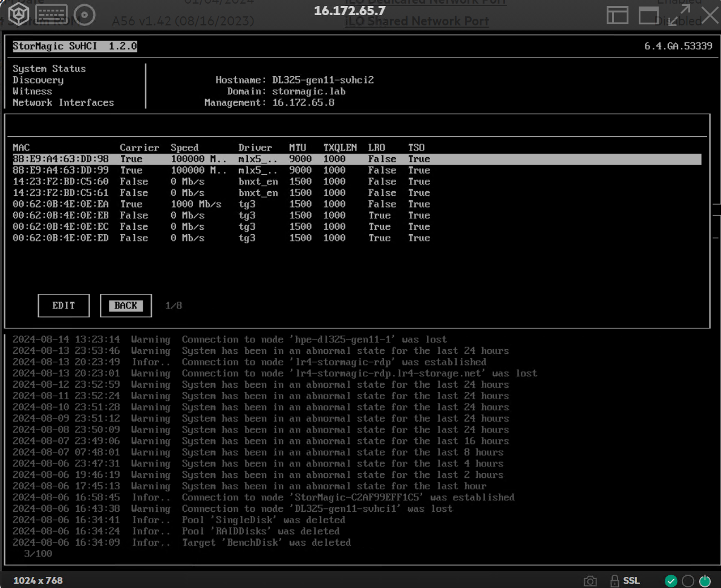The image size is (721, 588).
Task: Click the StorMagic SvHCI 1.2.0 title
Action: pyautogui.click(x=74, y=46)
